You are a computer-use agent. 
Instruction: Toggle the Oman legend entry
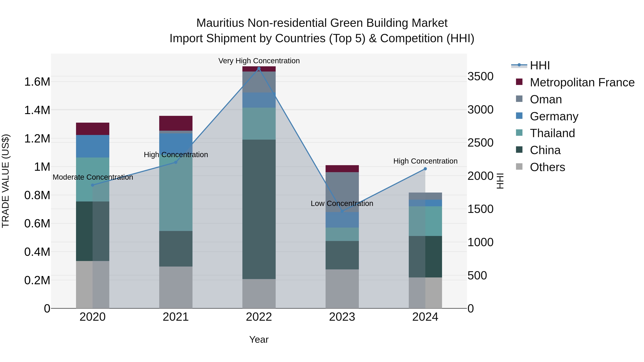(x=539, y=99)
